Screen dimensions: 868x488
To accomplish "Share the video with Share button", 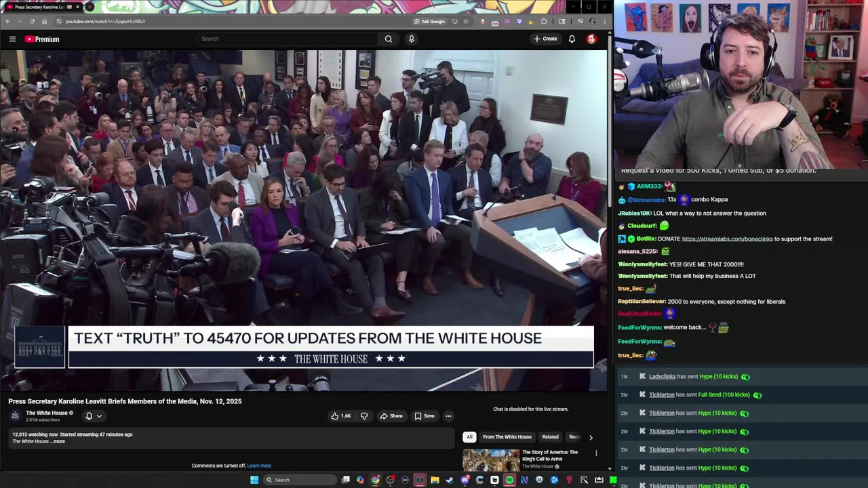I will 391,416.
